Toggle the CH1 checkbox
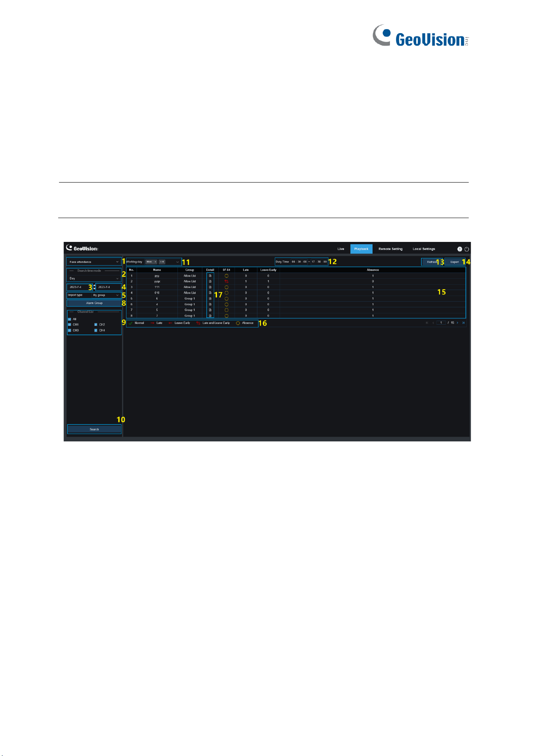Viewport: 535px width, 756px height. pyautogui.click(x=70, y=325)
